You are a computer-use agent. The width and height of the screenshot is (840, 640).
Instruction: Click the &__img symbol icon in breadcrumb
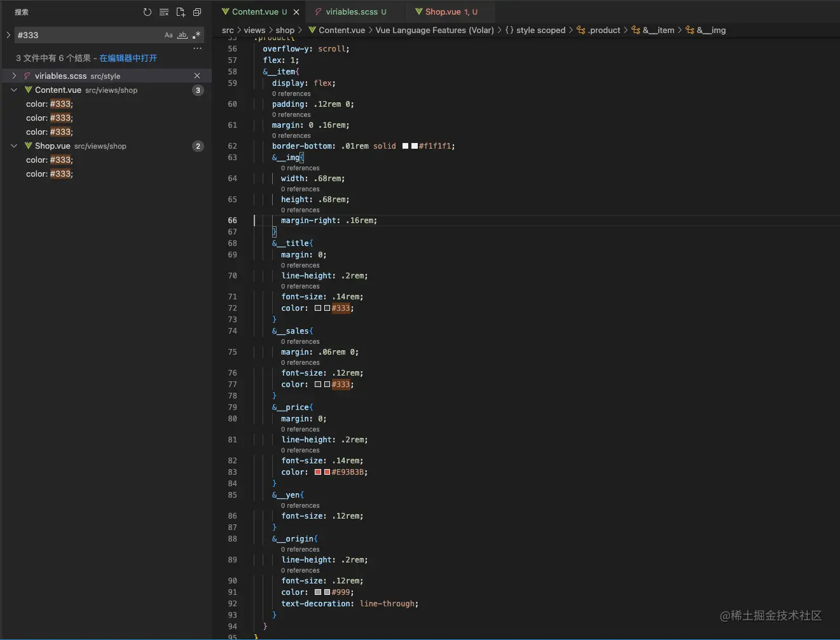point(690,30)
